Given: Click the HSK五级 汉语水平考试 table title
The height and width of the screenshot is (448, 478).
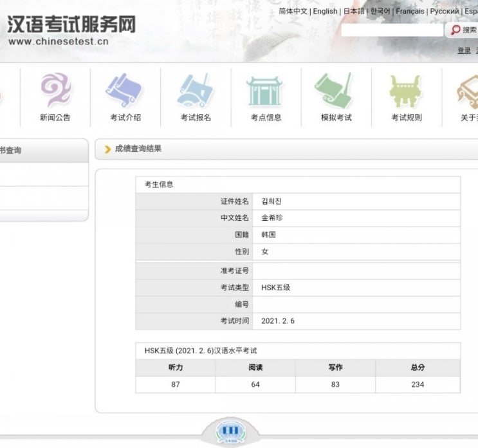Looking at the screenshot, I should [201, 351].
